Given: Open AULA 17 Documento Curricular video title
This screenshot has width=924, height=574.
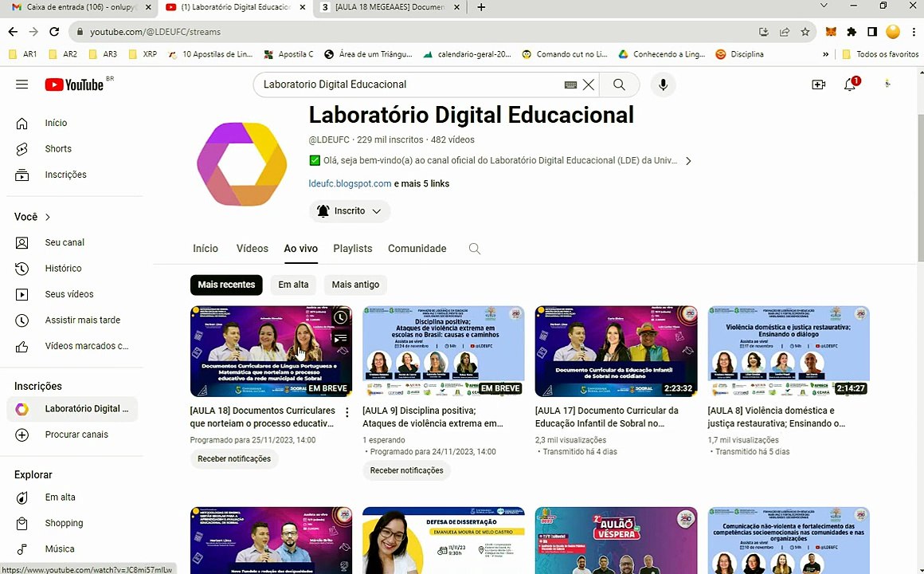Looking at the screenshot, I should [606, 416].
